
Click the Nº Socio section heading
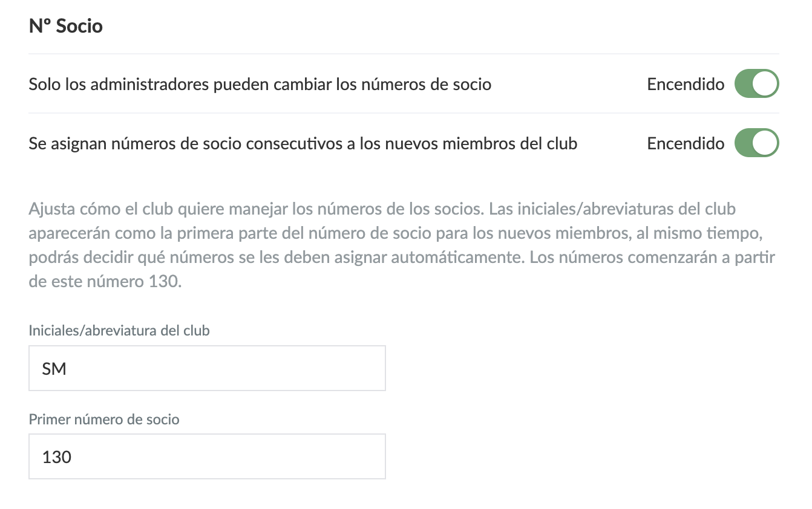click(x=66, y=27)
